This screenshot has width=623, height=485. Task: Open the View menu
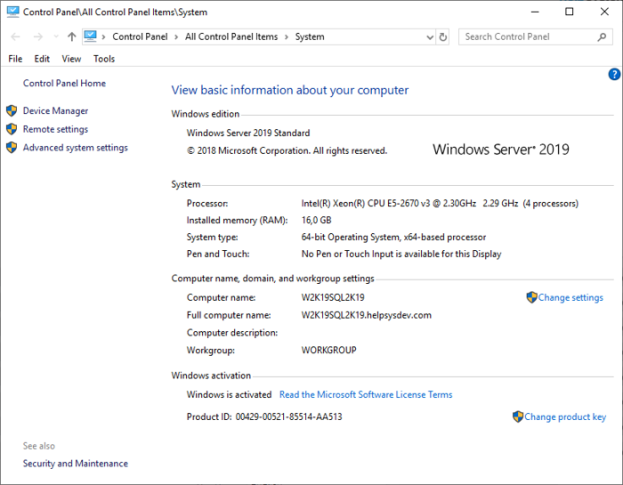point(71,59)
